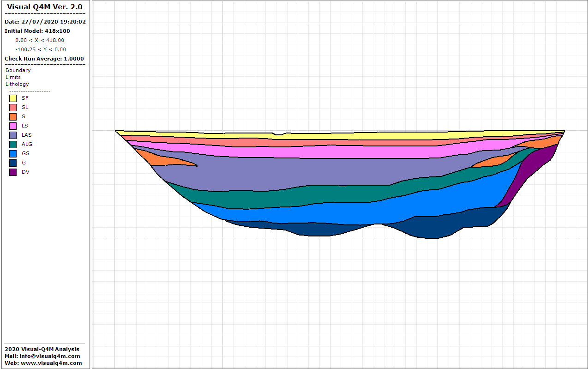The width and height of the screenshot is (588, 369).
Task: Click the Visual Q4M Ver. 2.0 title
Action: point(45,7)
